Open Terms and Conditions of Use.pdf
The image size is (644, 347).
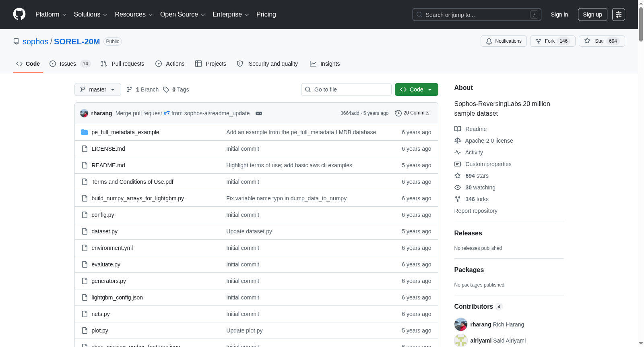(132, 182)
